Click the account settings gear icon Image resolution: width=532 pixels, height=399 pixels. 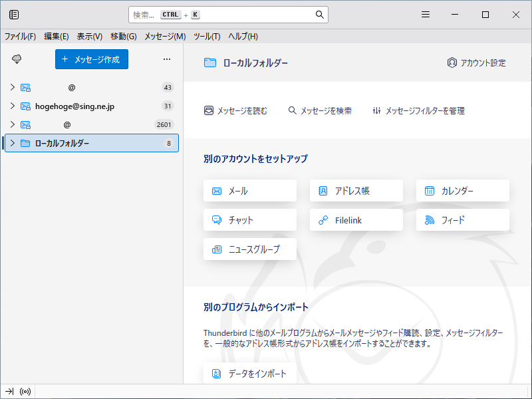pos(452,63)
